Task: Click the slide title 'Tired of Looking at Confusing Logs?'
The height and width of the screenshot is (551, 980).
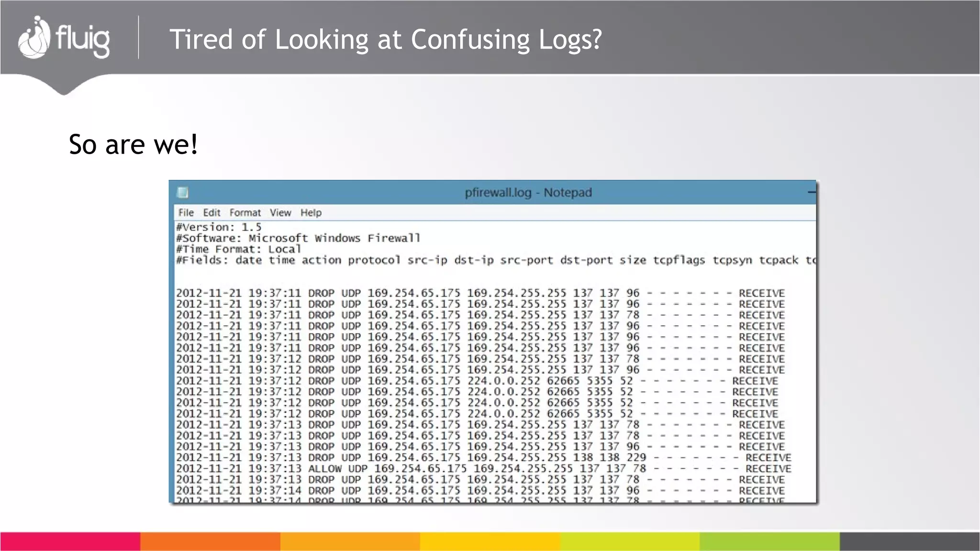Action: click(386, 39)
